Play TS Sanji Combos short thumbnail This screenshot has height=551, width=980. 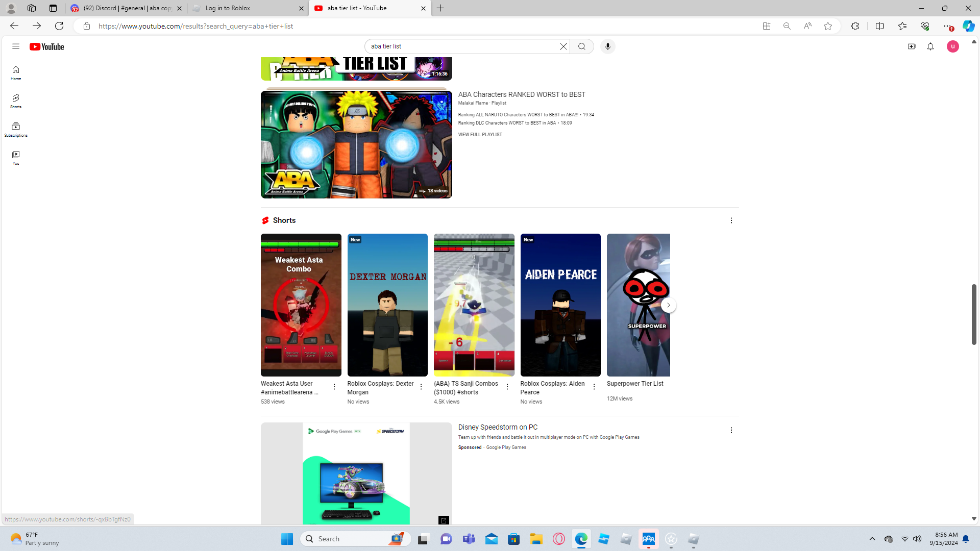[x=474, y=305]
